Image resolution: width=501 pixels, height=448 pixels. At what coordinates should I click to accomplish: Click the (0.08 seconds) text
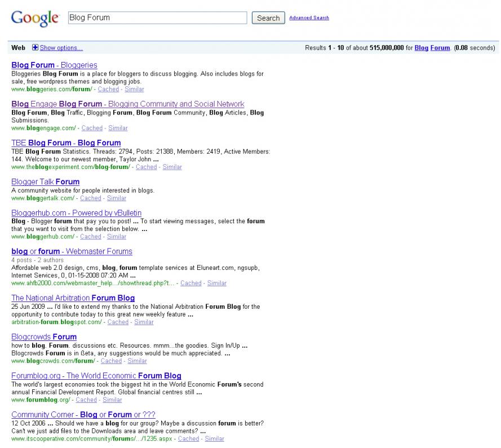[x=475, y=47]
